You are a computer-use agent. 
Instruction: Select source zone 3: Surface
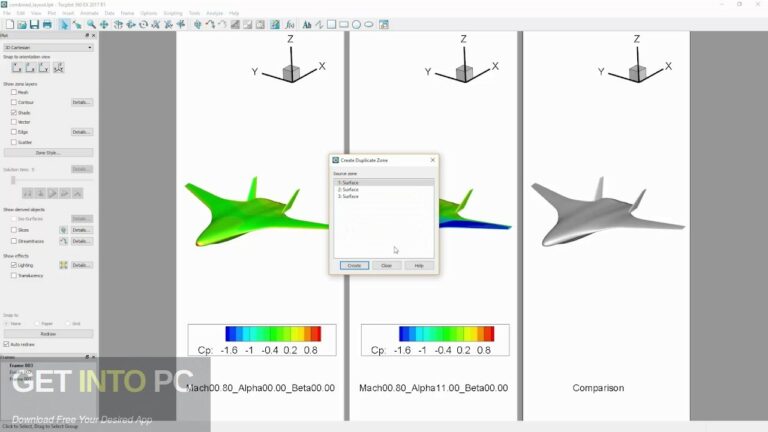pyautogui.click(x=384, y=196)
